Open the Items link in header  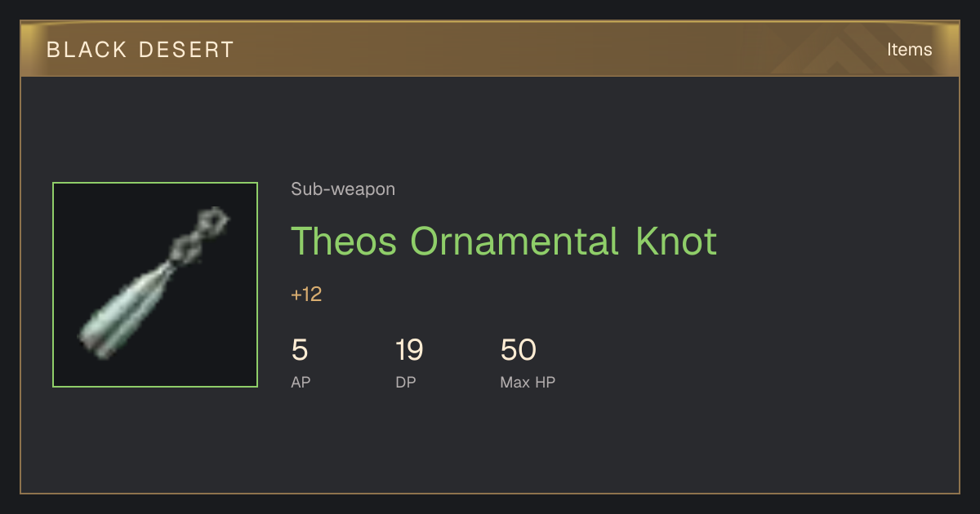pyautogui.click(x=909, y=49)
